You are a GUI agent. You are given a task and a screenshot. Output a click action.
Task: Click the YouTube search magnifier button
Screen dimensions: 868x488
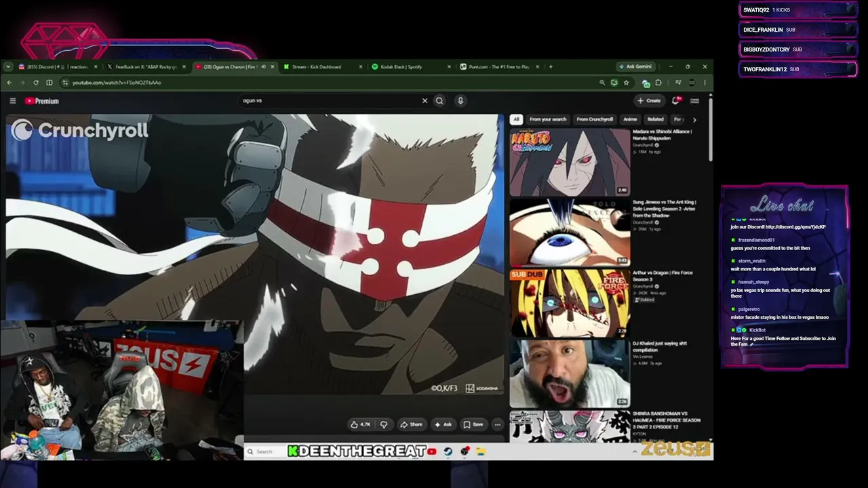click(x=439, y=101)
